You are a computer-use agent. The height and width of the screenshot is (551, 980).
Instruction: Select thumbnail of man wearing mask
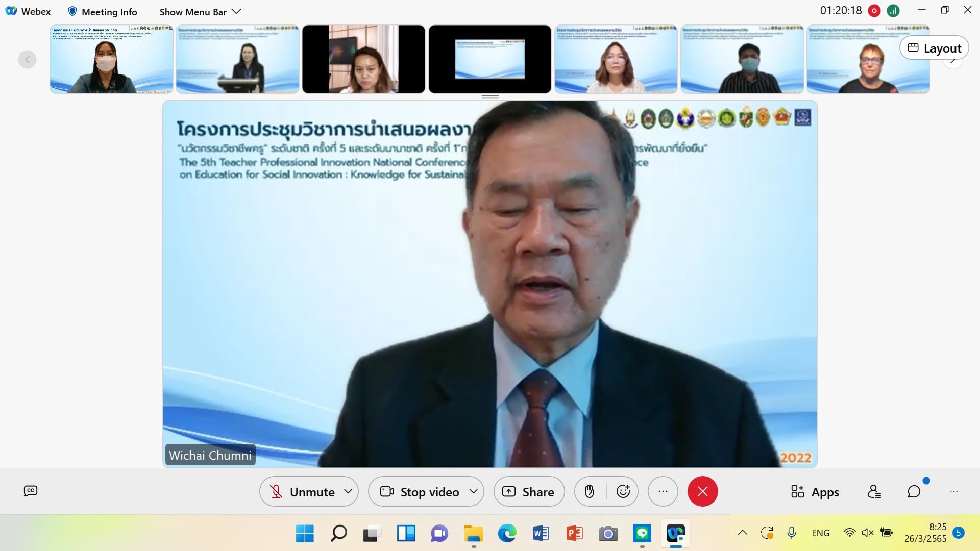tap(742, 59)
